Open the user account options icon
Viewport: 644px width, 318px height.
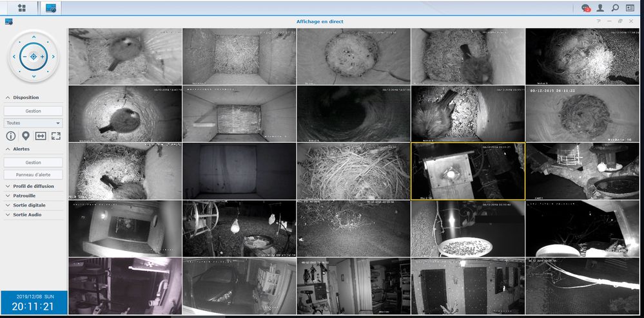coord(600,8)
